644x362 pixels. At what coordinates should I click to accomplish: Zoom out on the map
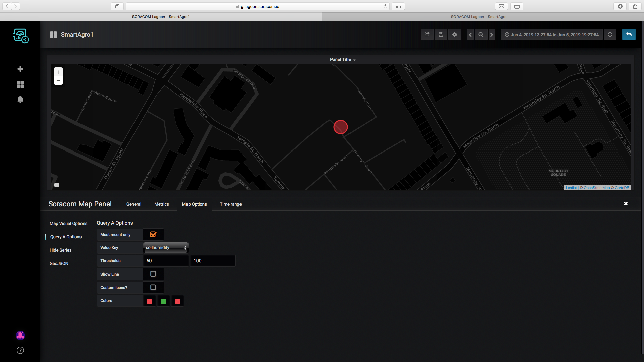click(x=58, y=81)
